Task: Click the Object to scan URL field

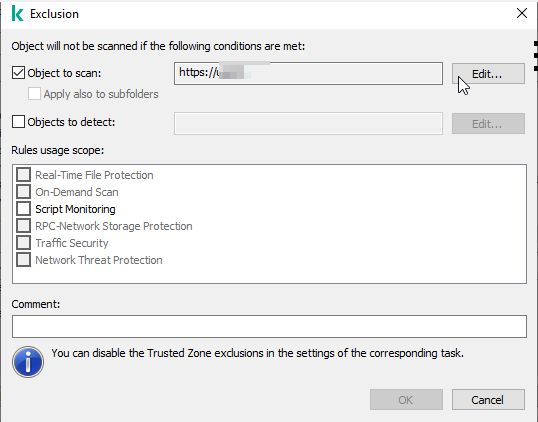Action: (308, 73)
